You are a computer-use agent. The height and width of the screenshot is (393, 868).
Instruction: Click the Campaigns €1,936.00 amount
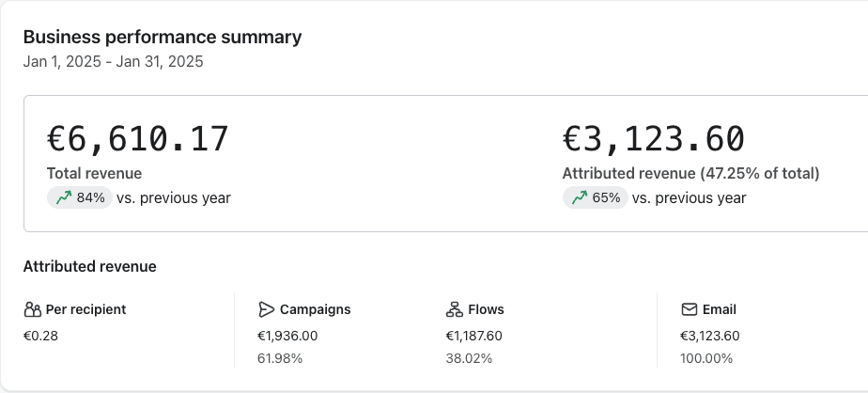tap(287, 336)
